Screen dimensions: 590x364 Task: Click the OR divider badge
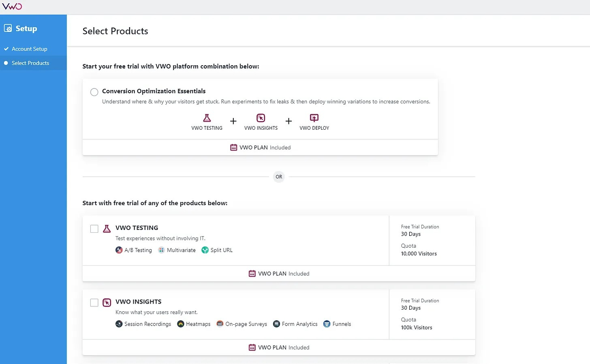click(279, 177)
